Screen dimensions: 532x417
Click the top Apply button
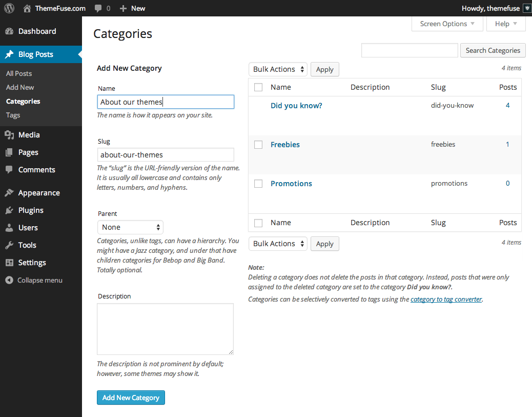(x=325, y=69)
